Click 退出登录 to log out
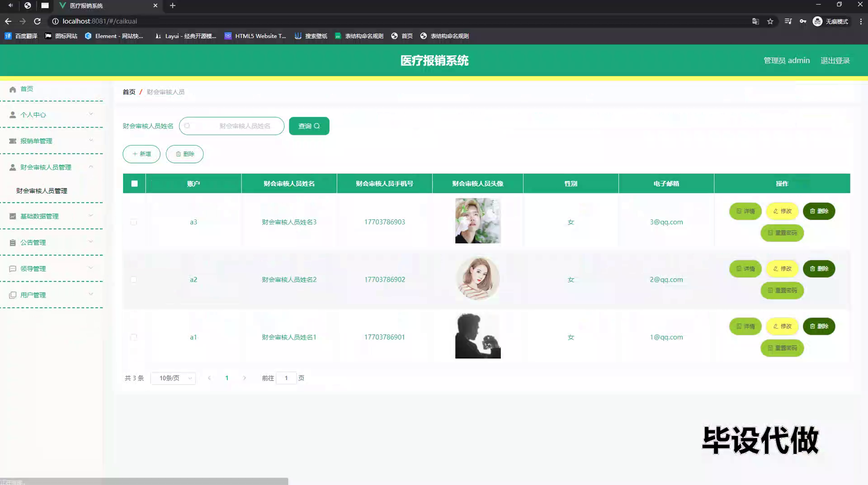 (x=835, y=61)
